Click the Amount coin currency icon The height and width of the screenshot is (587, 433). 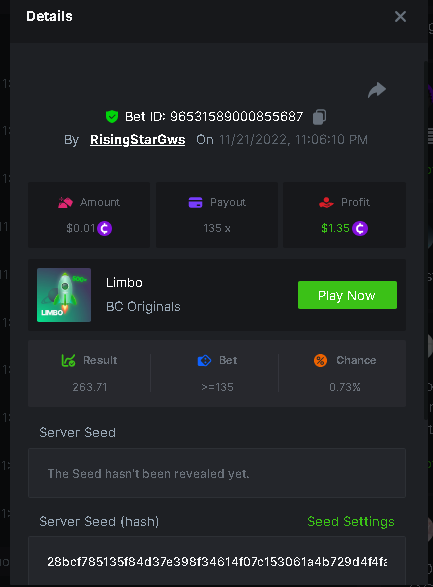click(105, 228)
